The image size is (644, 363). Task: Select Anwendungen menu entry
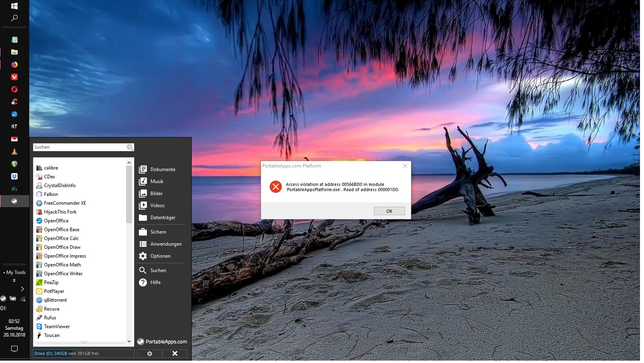click(x=166, y=244)
